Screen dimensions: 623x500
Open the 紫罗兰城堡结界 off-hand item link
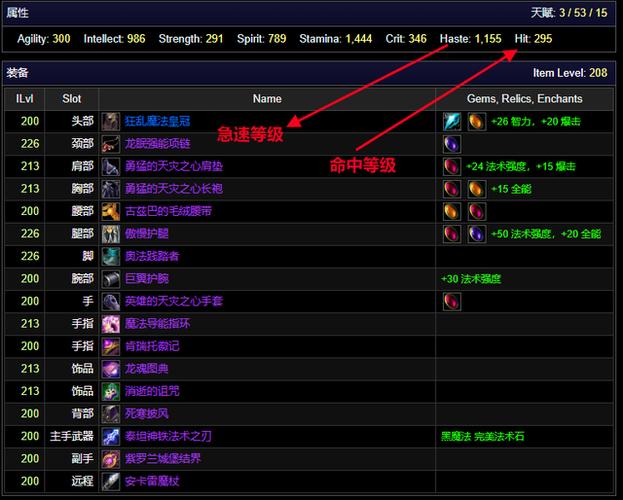(162, 458)
